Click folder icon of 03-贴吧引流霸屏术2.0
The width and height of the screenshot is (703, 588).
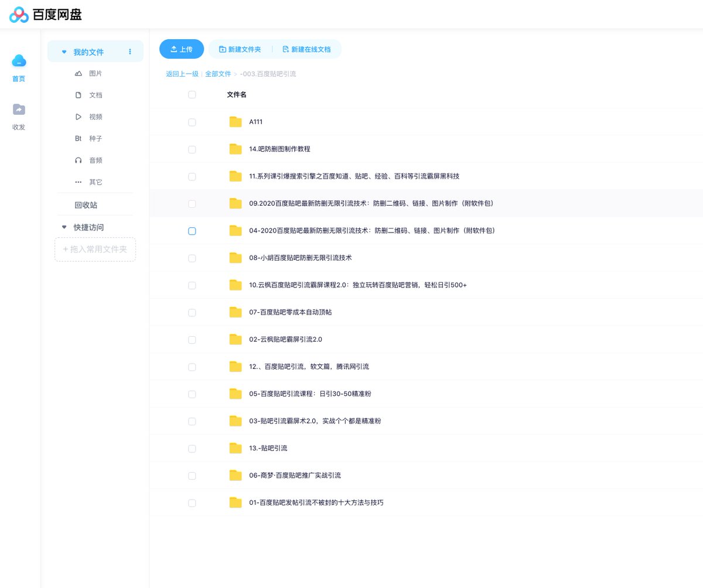pyautogui.click(x=236, y=421)
